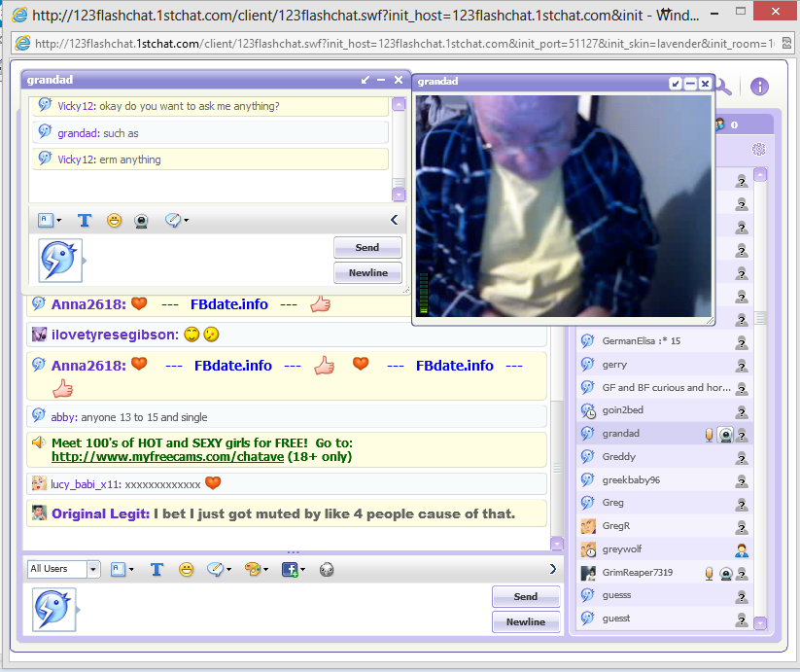Click the round info icon at top right

[759, 87]
